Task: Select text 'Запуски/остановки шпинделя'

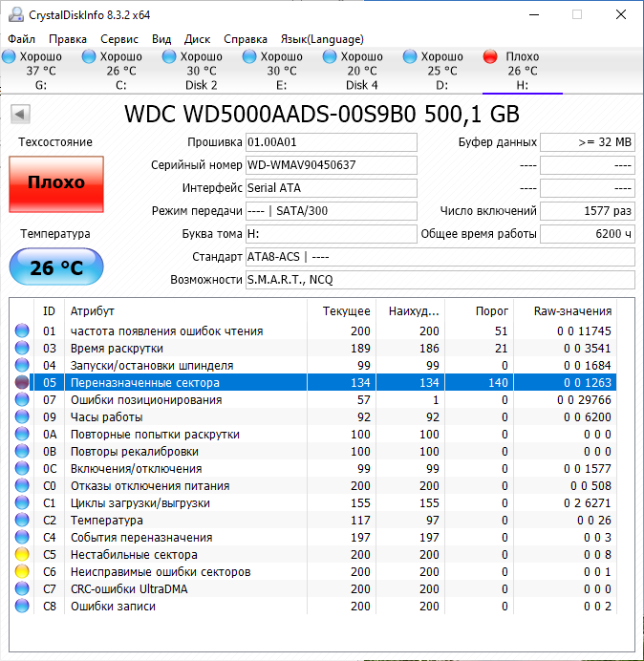Action: tap(152, 366)
